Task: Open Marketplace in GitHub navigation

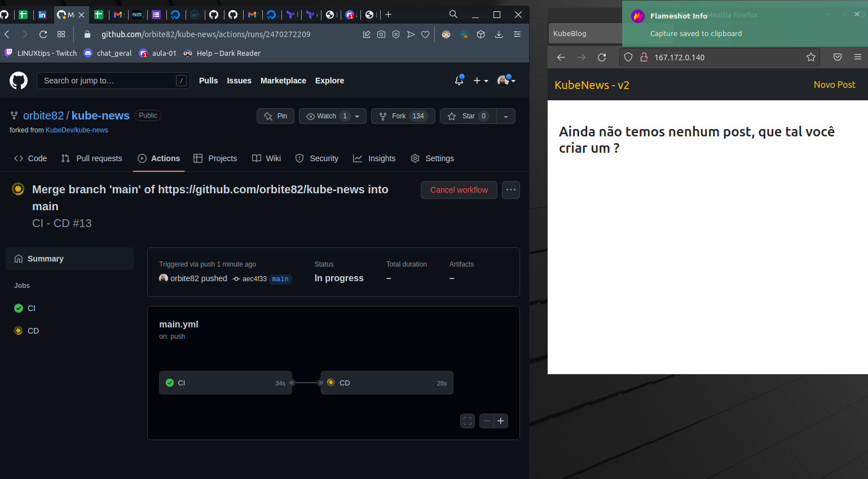Action: [x=283, y=81]
